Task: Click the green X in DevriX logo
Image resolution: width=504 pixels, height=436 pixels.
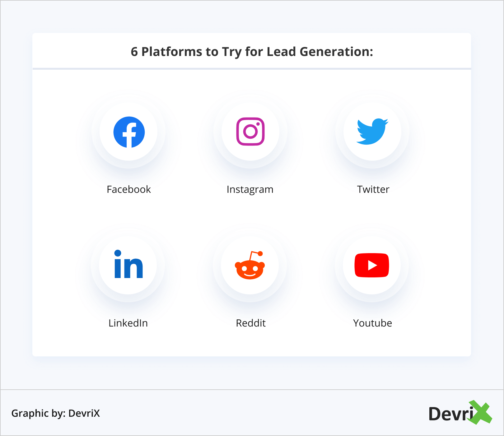Action: click(x=481, y=413)
